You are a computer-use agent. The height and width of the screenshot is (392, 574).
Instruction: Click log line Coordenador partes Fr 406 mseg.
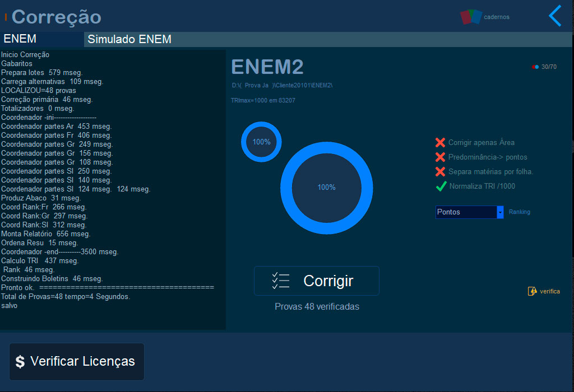pos(56,136)
